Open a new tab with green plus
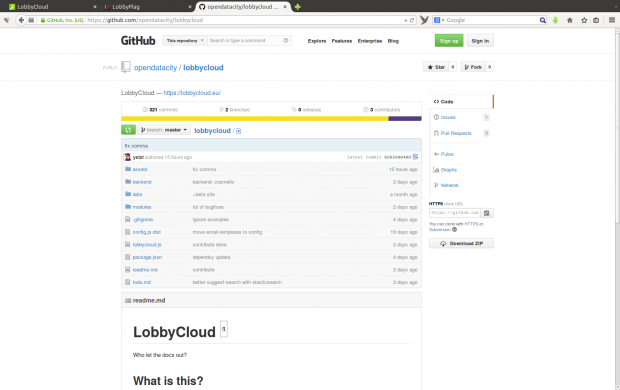 298,7
